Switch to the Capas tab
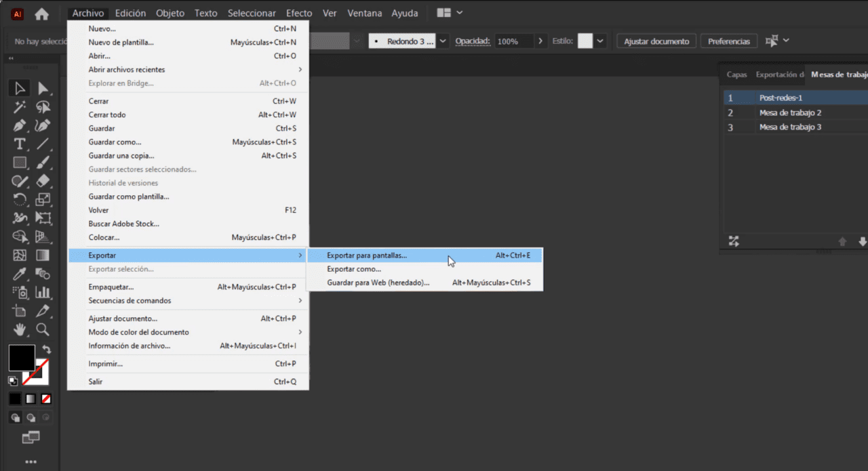868x471 pixels. (x=736, y=75)
